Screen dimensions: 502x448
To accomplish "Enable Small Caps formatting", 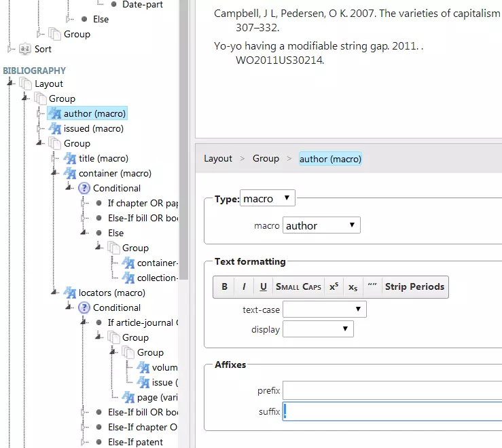I will (298, 287).
